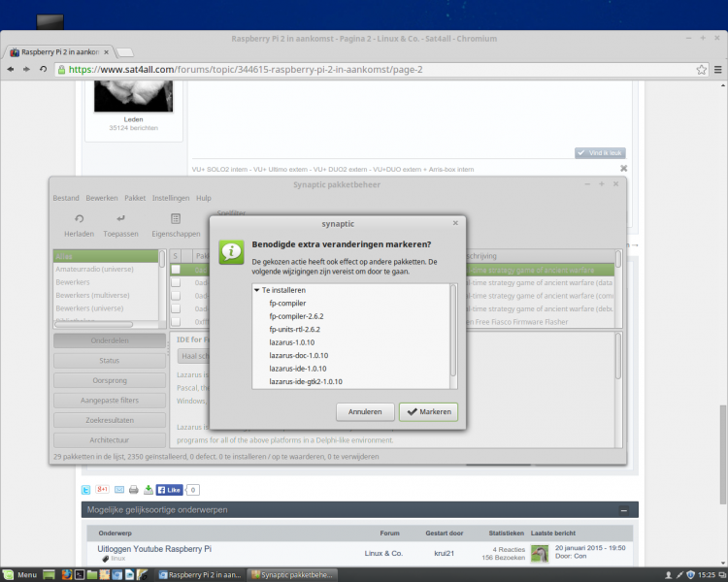Screen dimensions: 728x582
Task: Select lazarus-ide-1.0.10 in the list
Action: (x=297, y=369)
